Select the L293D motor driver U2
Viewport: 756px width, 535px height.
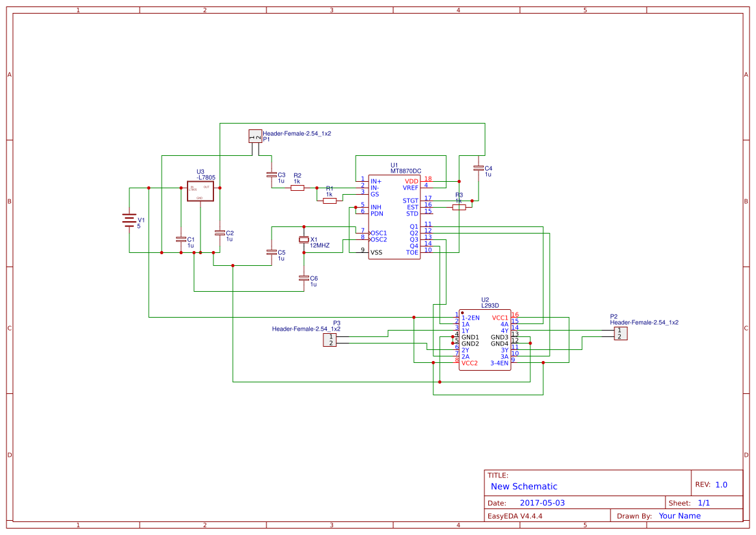(x=484, y=340)
